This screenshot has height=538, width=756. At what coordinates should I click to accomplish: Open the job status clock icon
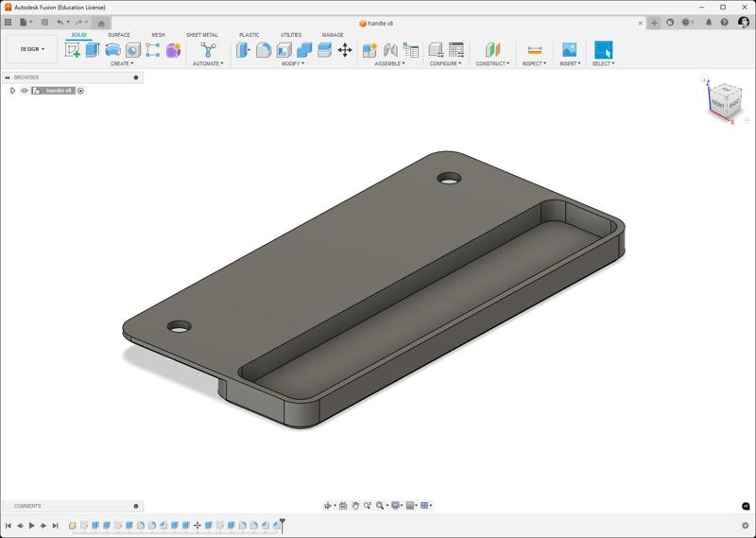coord(687,22)
